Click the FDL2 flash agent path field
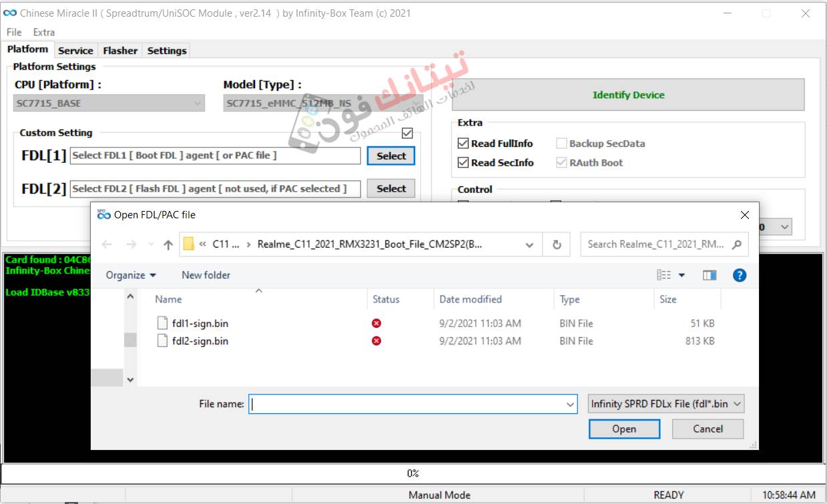The width and height of the screenshot is (827, 504). pyautogui.click(x=215, y=188)
